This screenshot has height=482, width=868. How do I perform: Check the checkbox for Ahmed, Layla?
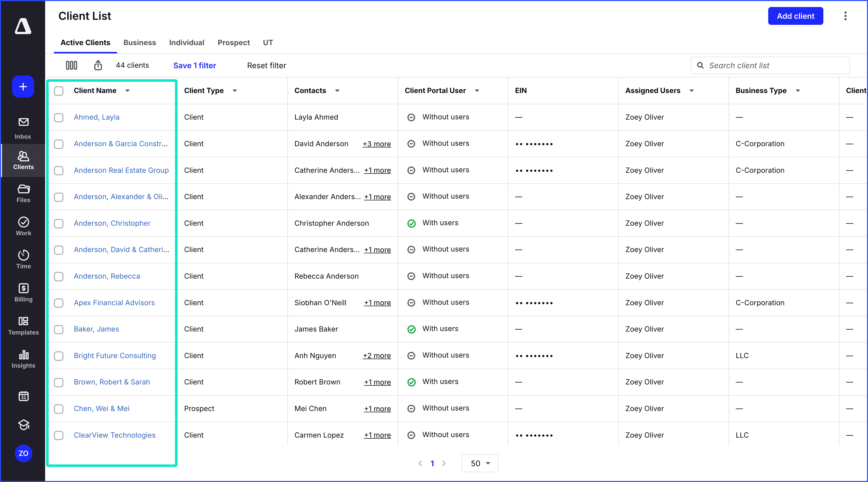click(59, 117)
